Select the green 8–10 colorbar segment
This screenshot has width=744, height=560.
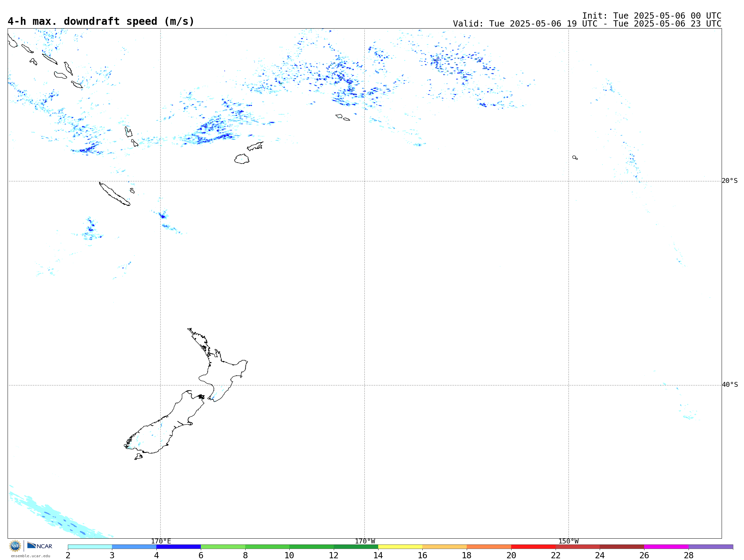tap(267, 547)
